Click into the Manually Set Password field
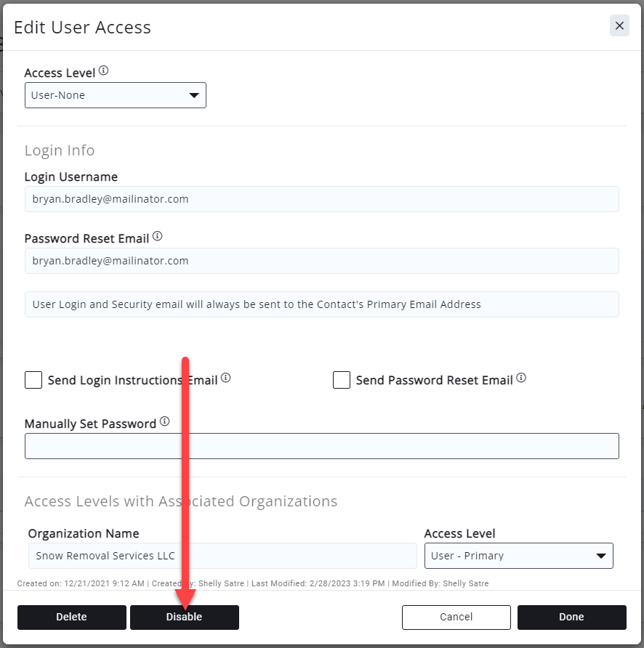 click(x=322, y=446)
